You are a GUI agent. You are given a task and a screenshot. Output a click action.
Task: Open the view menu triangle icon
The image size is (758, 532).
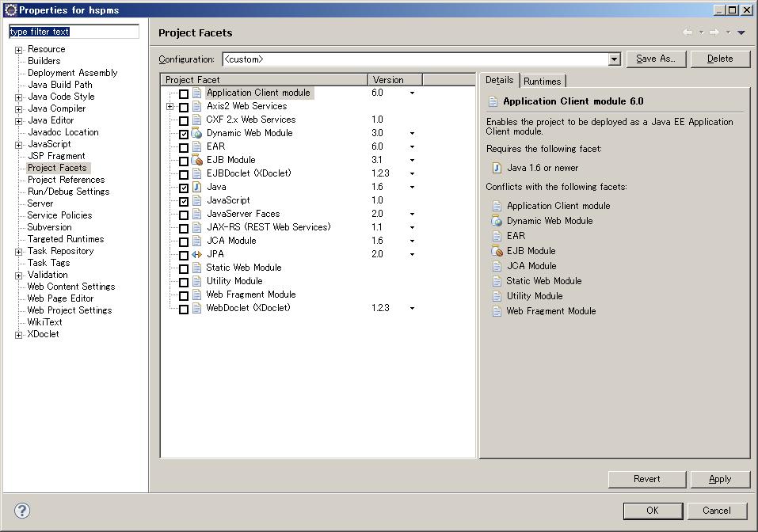coord(741,32)
